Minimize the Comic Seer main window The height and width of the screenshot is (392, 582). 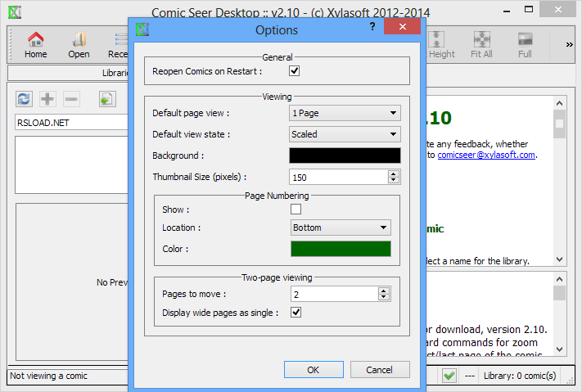(x=506, y=11)
